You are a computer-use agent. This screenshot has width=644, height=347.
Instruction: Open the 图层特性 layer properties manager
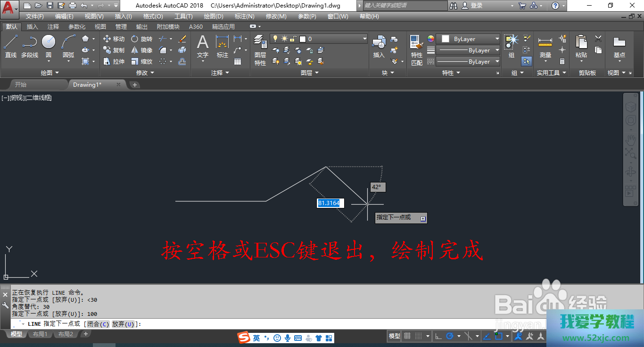point(260,50)
